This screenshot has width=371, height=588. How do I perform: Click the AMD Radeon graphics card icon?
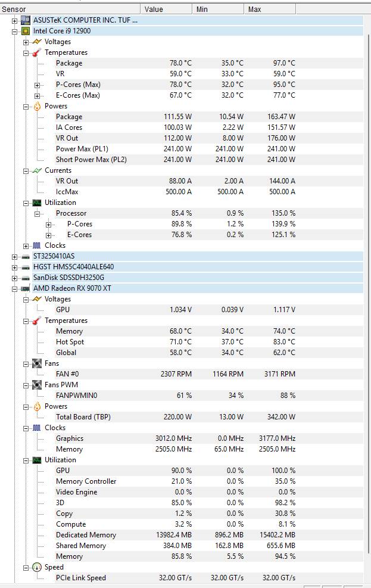[x=26, y=288]
